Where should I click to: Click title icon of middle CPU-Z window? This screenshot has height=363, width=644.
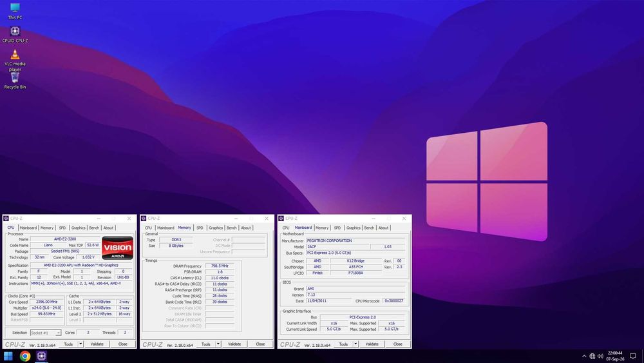click(x=144, y=219)
